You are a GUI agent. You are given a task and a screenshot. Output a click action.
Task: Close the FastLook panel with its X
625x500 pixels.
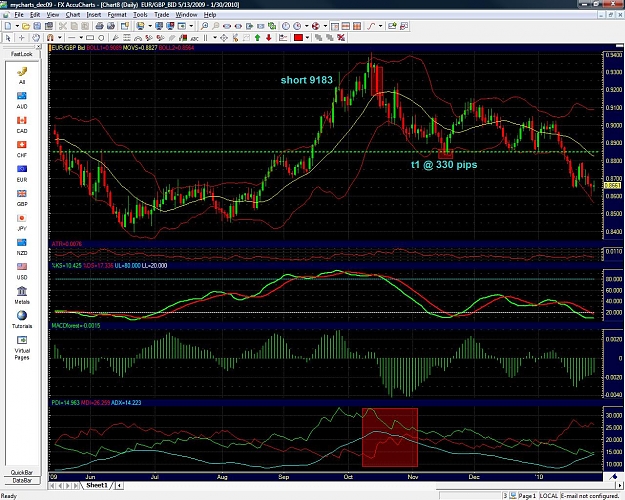pyautogui.click(x=38, y=47)
